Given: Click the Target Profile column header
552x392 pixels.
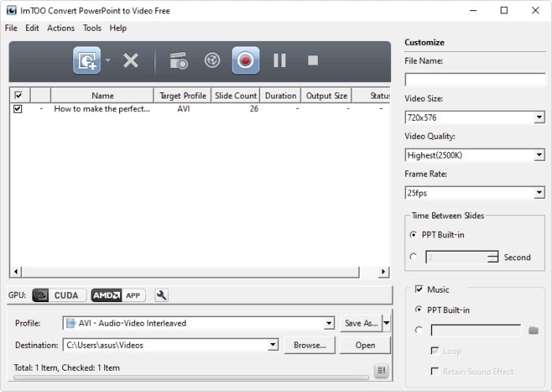Looking at the screenshot, I should pyautogui.click(x=182, y=95).
